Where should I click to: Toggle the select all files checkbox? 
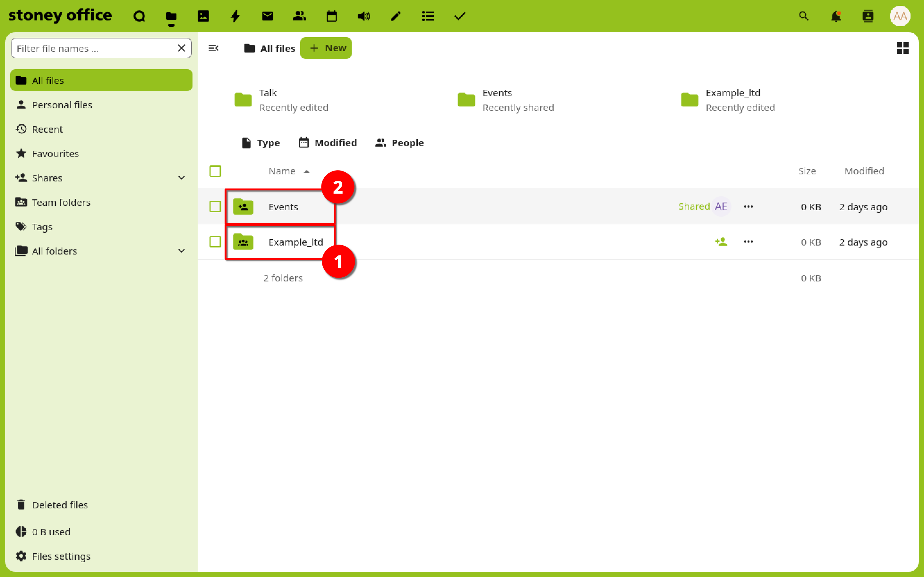point(215,171)
